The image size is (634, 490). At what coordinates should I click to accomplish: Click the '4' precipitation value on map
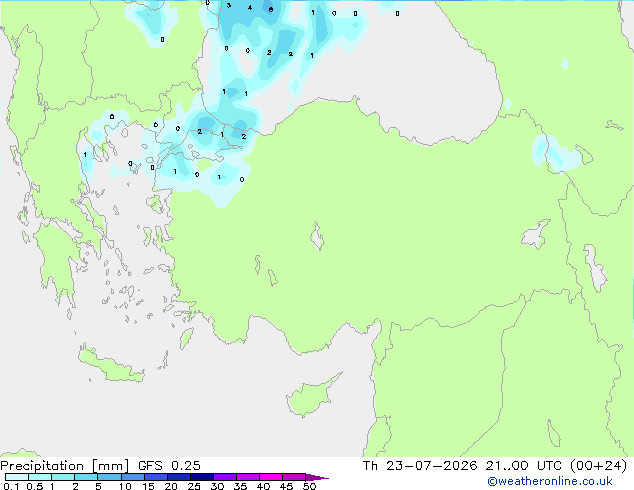tap(250, 7)
